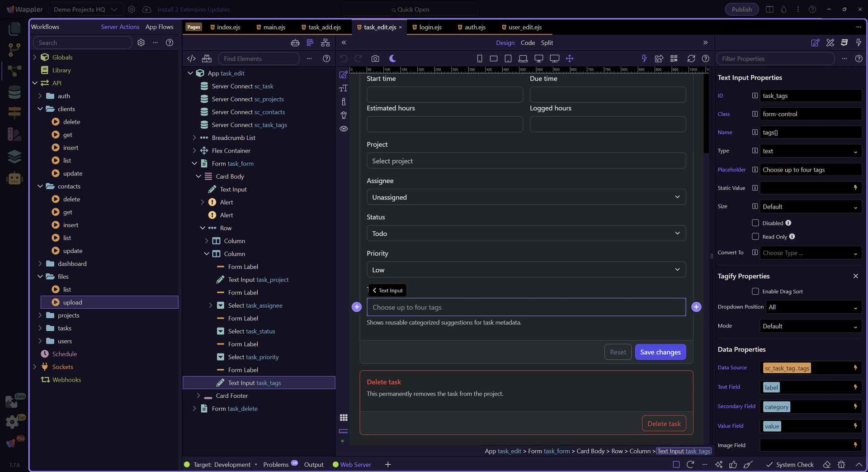Click the refresh icon in design toolbar
Image resolution: width=868 pixels, height=472 pixels.
691,58
